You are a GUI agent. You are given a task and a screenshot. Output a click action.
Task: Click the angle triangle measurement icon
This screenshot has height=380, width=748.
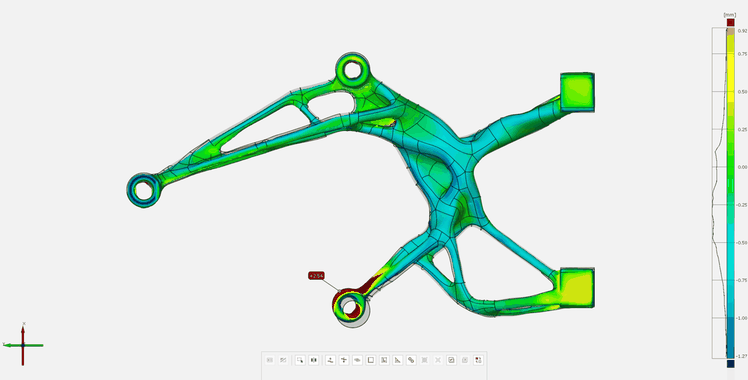(397, 360)
